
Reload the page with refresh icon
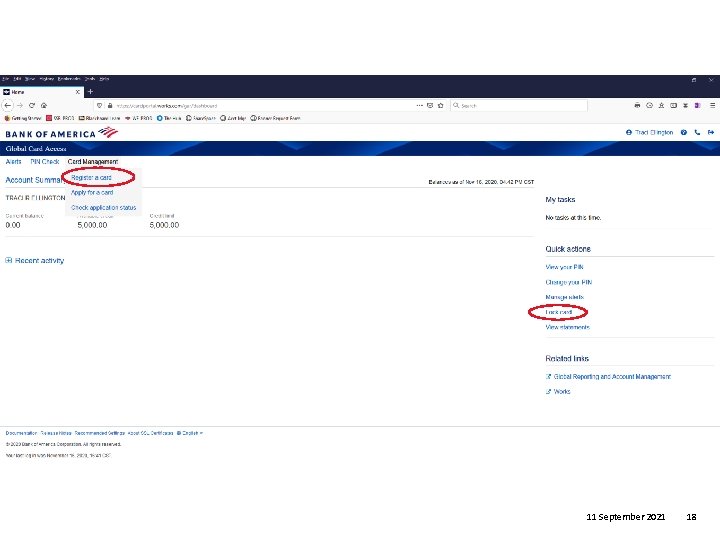(32, 105)
